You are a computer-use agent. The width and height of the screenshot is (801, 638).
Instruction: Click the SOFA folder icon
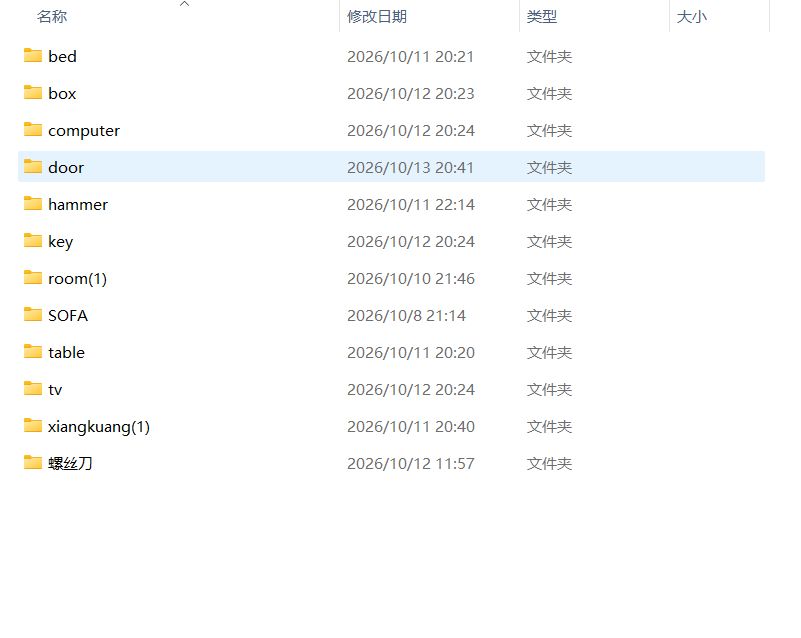pyautogui.click(x=33, y=315)
